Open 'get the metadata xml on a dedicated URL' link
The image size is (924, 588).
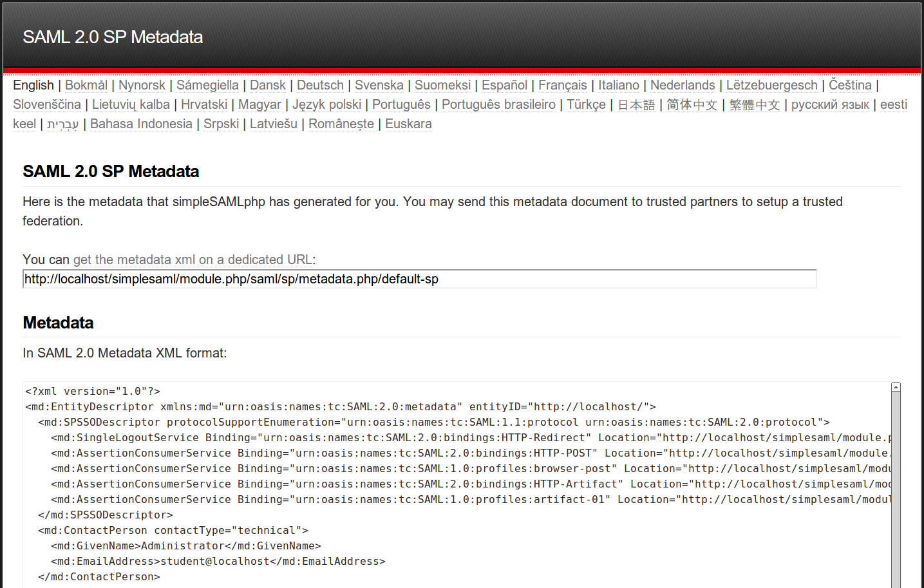[193, 260]
